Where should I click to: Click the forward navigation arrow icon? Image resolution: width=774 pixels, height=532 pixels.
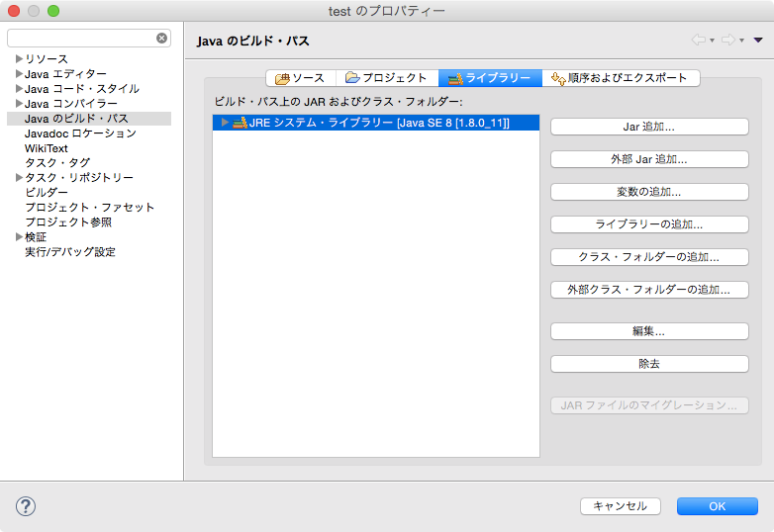727,40
